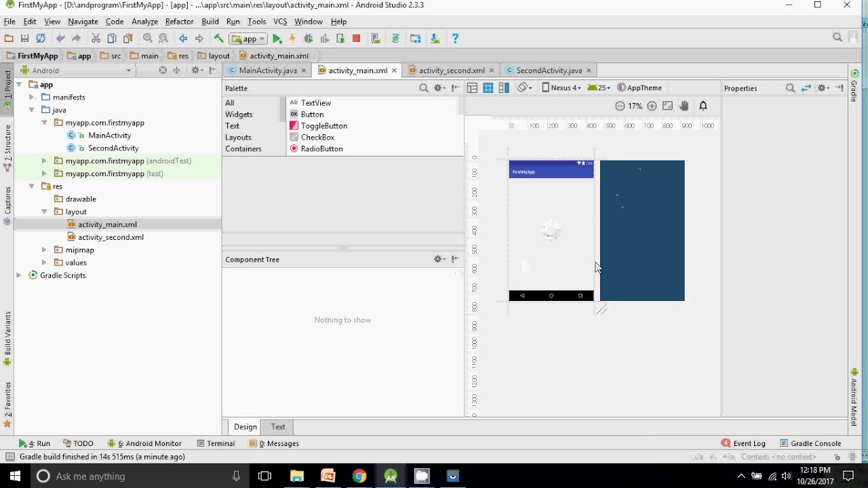Select activity_second.xml in project tree
Viewport: 868px width, 488px height.
111,237
